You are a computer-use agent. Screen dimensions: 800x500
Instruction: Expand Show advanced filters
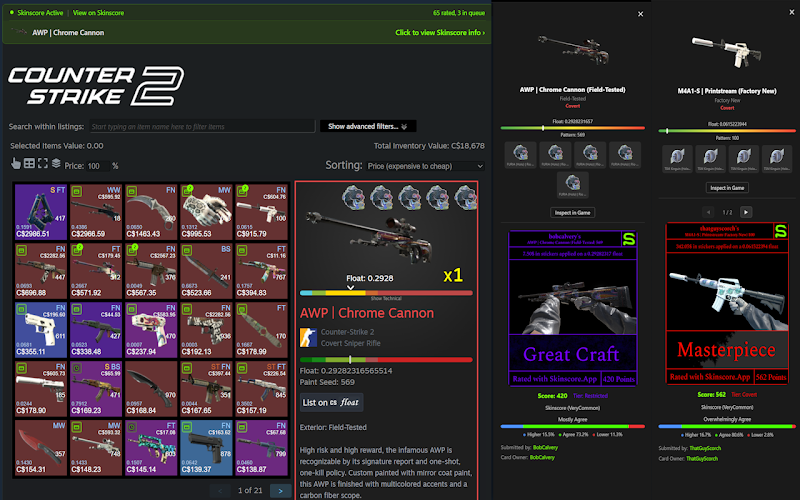coord(368,126)
